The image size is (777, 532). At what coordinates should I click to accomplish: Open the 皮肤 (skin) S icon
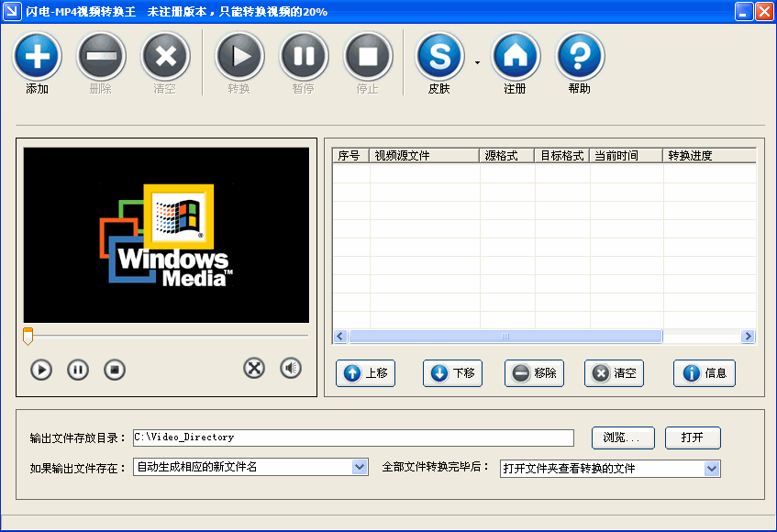pyautogui.click(x=439, y=56)
